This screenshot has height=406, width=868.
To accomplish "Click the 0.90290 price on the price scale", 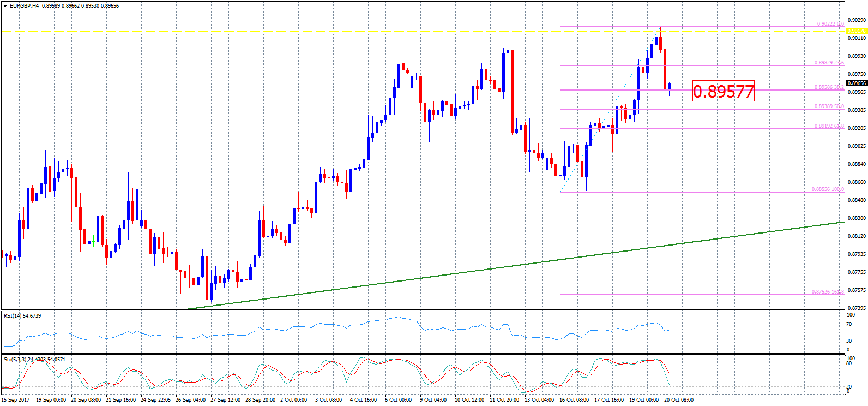I will [856, 20].
